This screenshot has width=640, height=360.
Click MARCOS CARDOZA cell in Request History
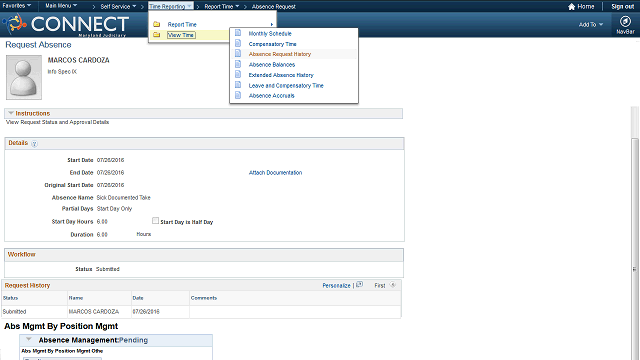(x=93, y=311)
